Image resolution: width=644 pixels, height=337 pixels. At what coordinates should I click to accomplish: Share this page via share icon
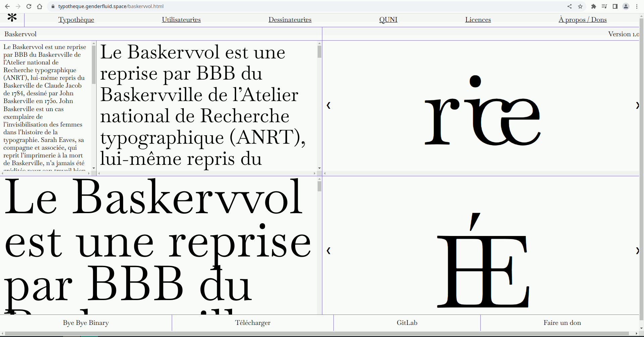point(570,6)
